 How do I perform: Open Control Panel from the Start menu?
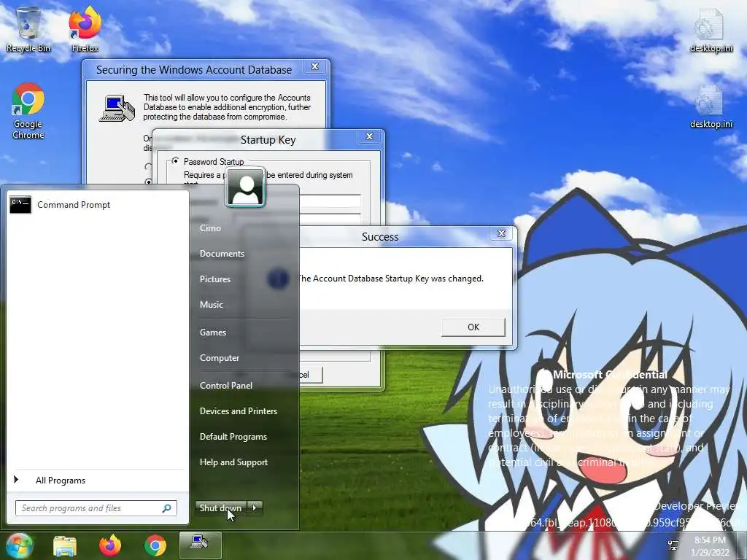(226, 385)
